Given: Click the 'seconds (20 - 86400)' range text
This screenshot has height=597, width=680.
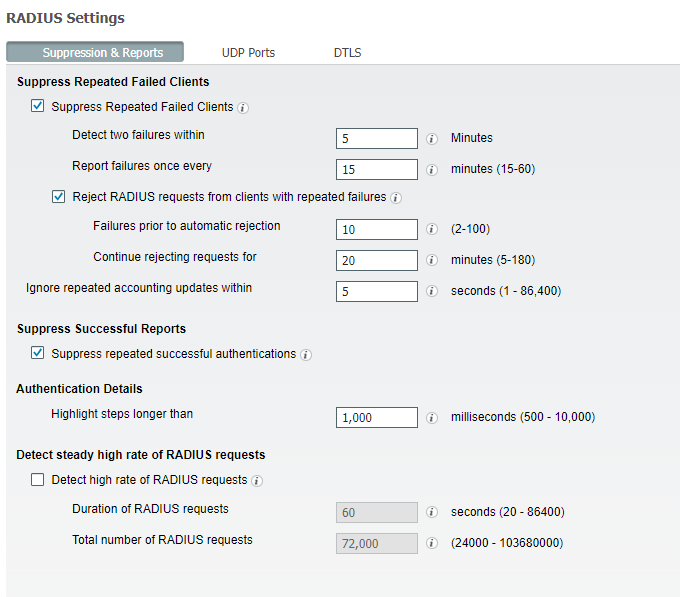Looking at the screenshot, I should pyautogui.click(x=508, y=512).
